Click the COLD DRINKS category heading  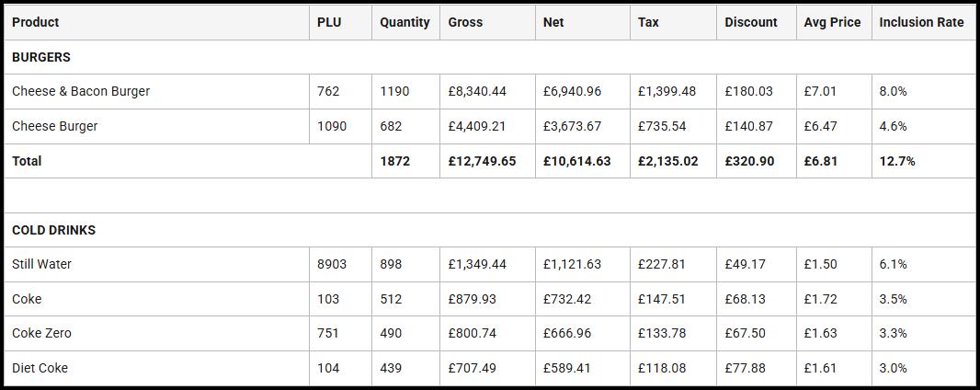pos(53,230)
